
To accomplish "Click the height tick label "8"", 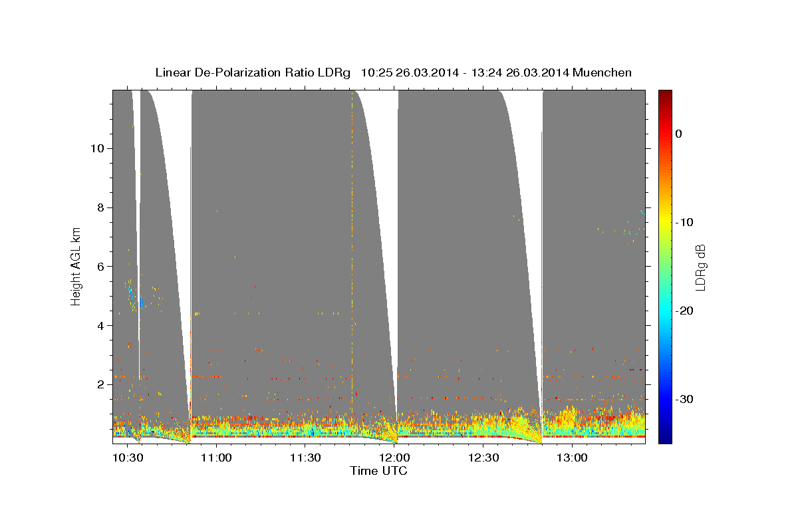I will click(x=100, y=207).
